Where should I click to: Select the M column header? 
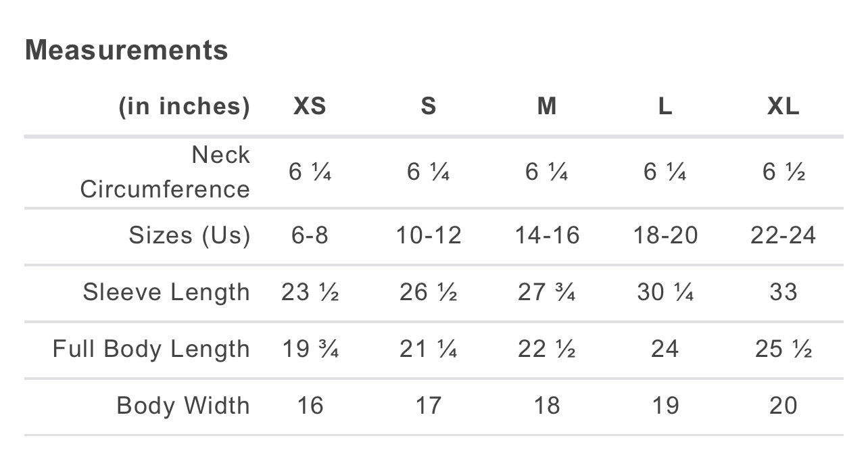pos(547,106)
